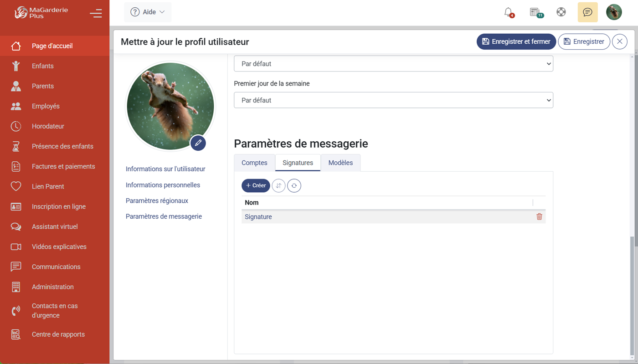Viewport: 638px width, 364px height.
Task: Click the squirrel profile picture
Action: pos(170,106)
